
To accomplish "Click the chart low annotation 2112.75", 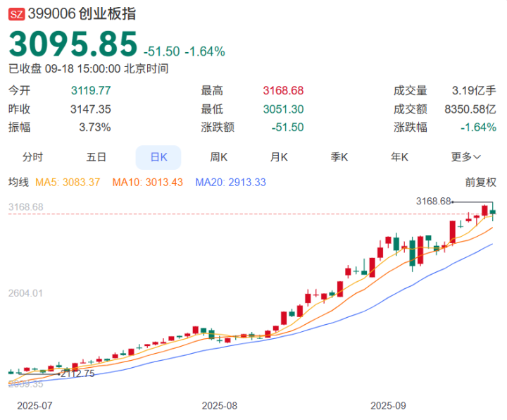I will click(x=77, y=373).
